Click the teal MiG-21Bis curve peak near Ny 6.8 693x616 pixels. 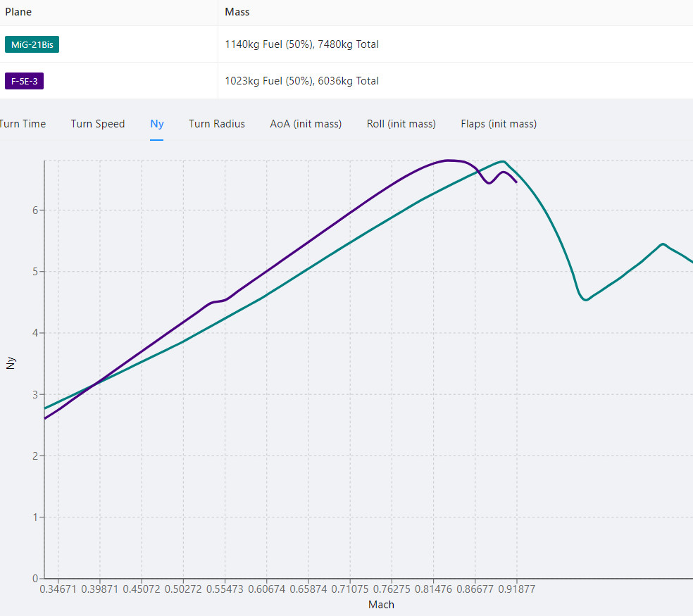coord(503,161)
